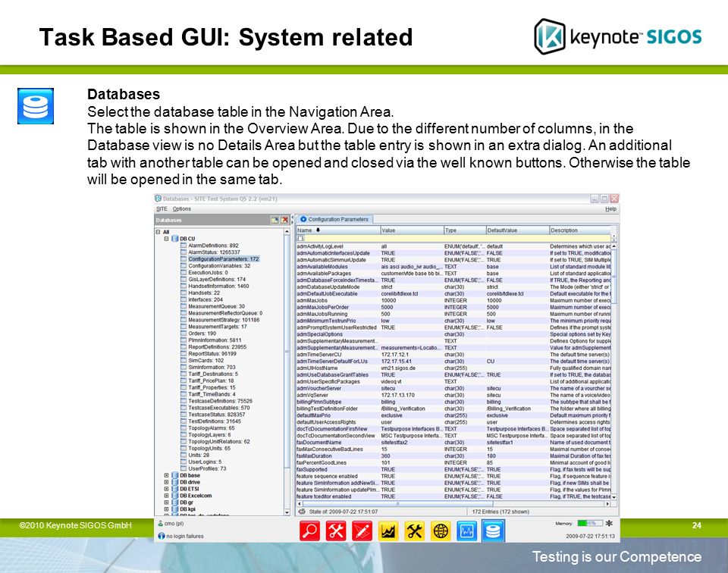Click the open-in-new-tab icon in Databases header

click(x=275, y=220)
